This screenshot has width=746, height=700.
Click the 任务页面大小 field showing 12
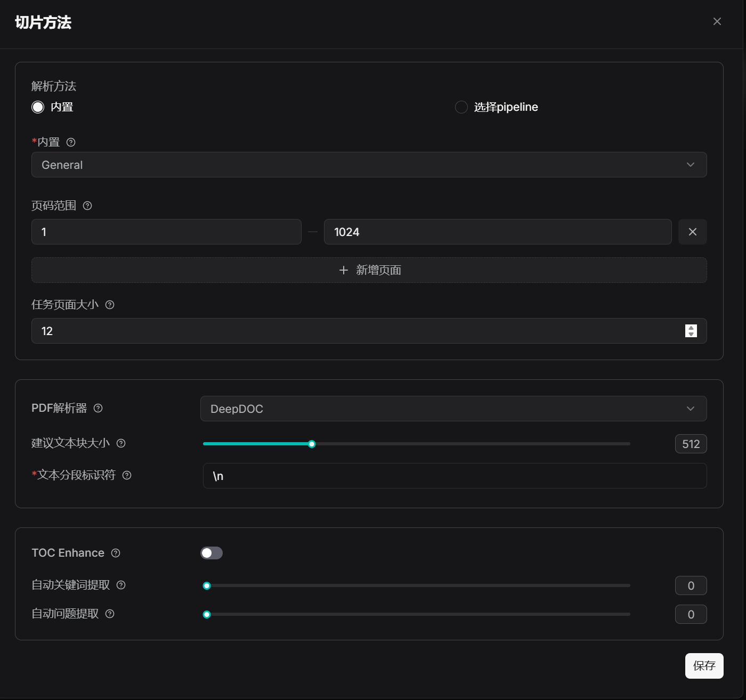point(369,331)
